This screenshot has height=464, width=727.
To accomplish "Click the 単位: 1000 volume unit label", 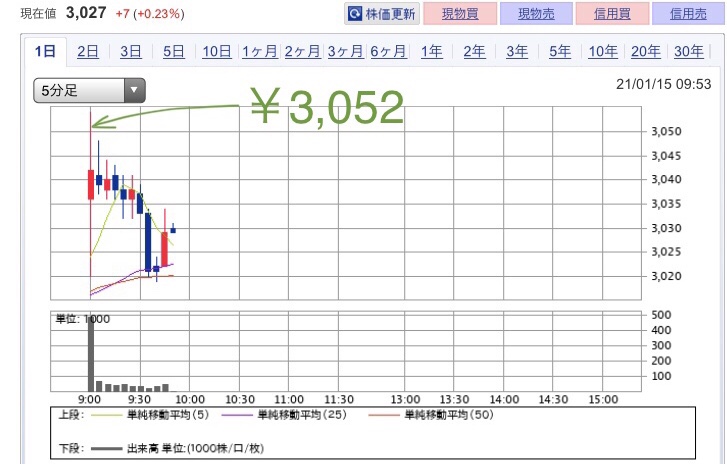I will 83,319.
